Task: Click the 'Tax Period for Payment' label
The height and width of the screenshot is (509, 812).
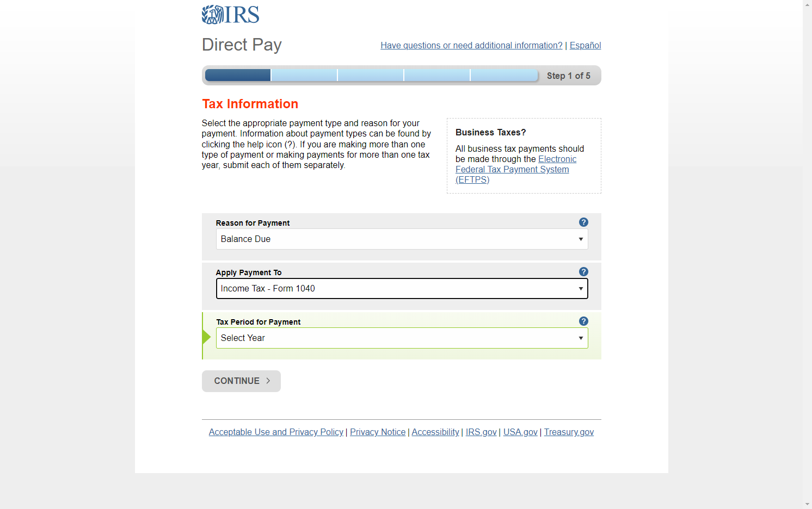Action: point(258,322)
